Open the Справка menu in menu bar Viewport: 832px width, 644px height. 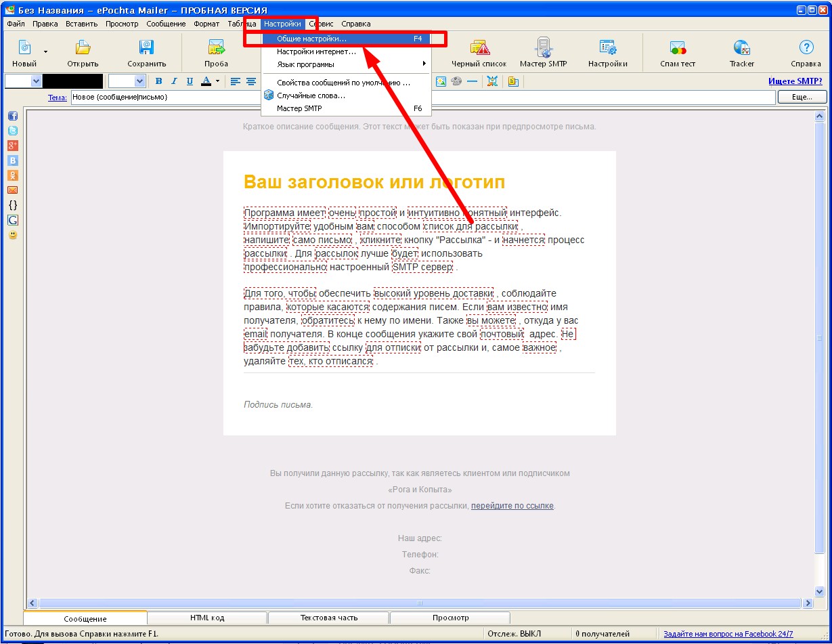pos(356,24)
